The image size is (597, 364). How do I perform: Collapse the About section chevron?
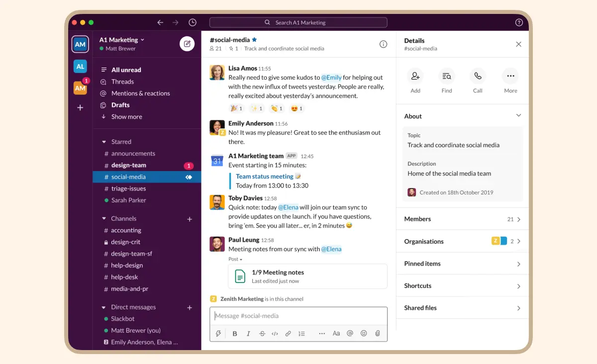[518, 115]
